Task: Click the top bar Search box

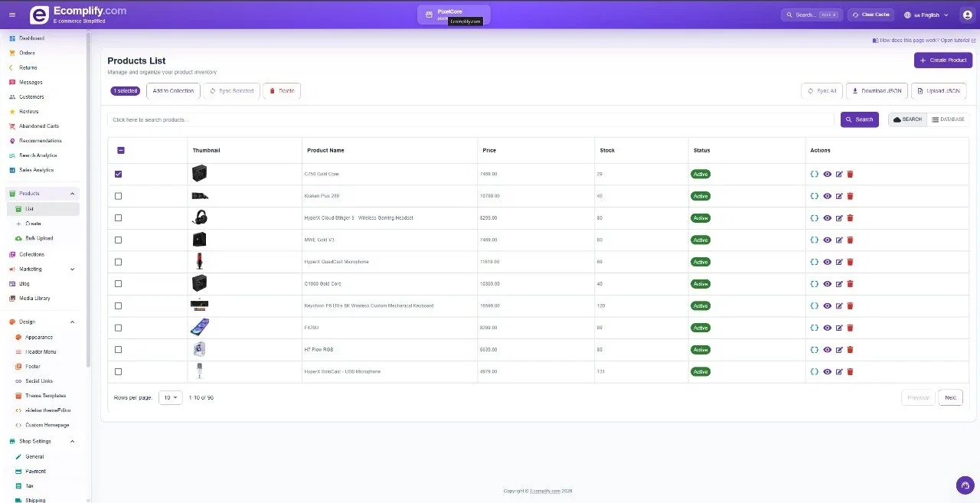Action: point(811,15)
